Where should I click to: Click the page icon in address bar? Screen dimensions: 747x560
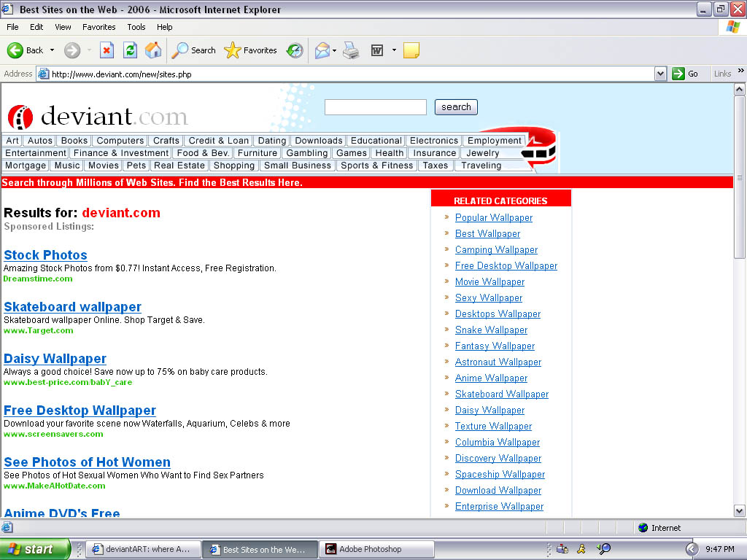pos(43,74)
